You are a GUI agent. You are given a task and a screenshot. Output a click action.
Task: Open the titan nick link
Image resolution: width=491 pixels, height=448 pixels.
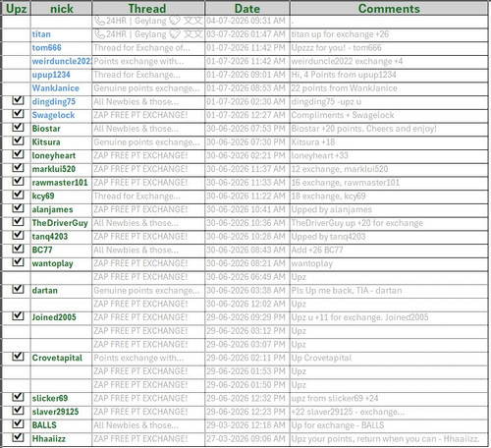pyautogui.click(x=41, y=34)
